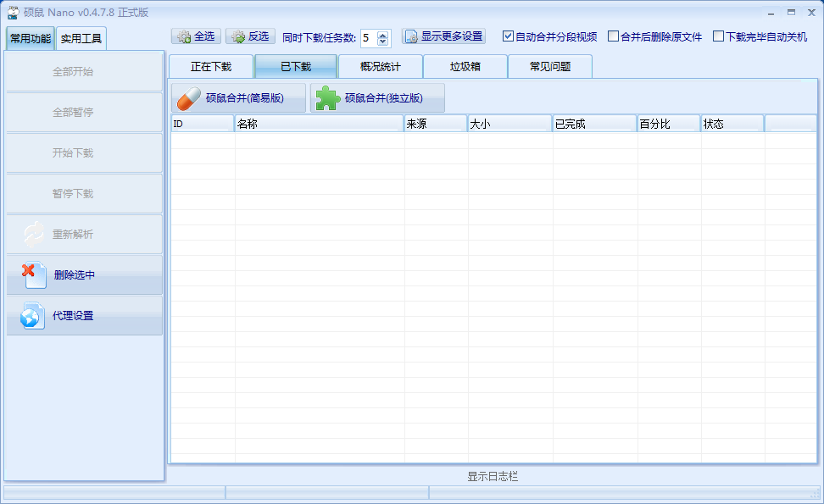This screenshot has width=824, height=504.
Task: Switch to the 实用工具 sidebar tab
Action: [81, 39]
